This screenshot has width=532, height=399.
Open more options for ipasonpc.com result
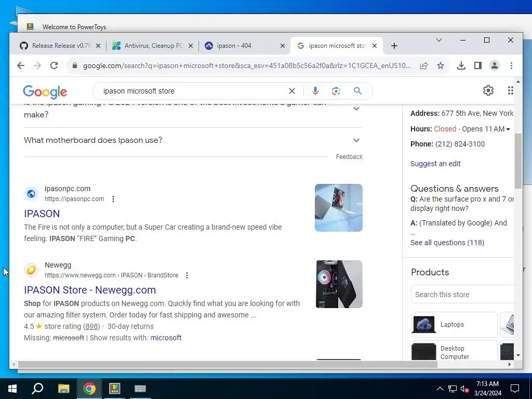pyautogui.click(x=113, y=199)
